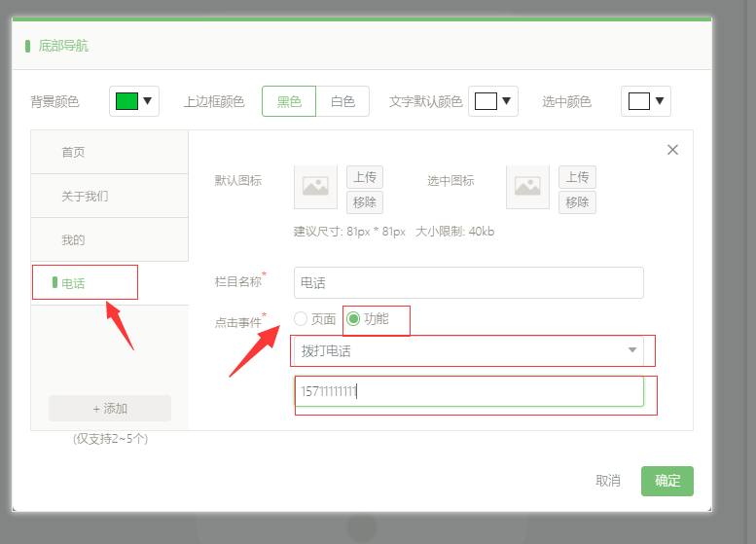Click 上传 for the default icon
756x544 pixels.
tap(365, 177)
